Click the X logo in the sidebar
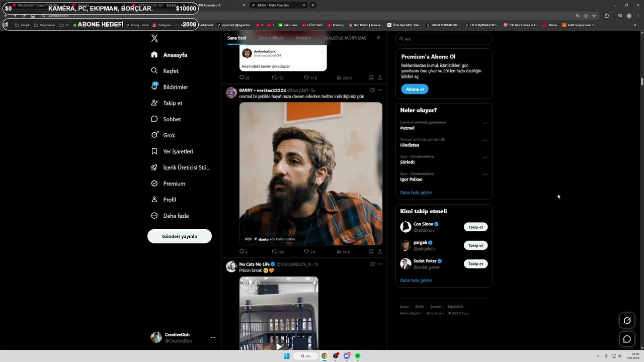The image size is (644, 362). click(154, 38)
